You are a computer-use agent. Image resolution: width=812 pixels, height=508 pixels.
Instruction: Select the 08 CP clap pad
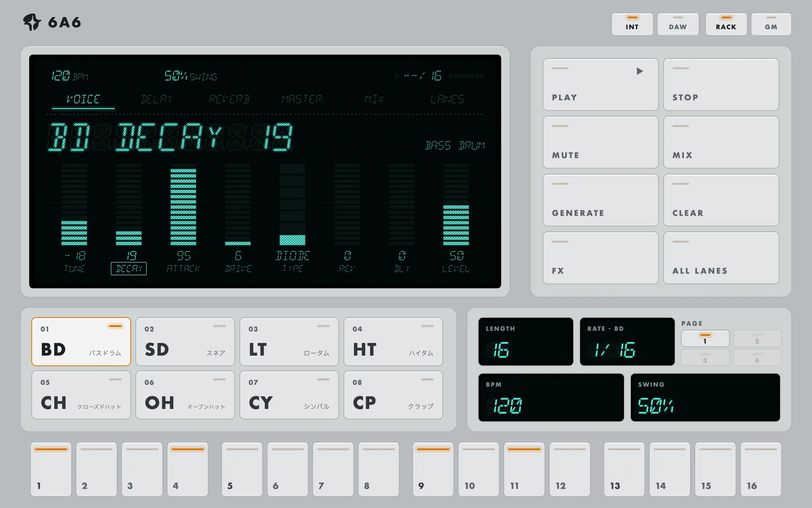pos(393,395)
